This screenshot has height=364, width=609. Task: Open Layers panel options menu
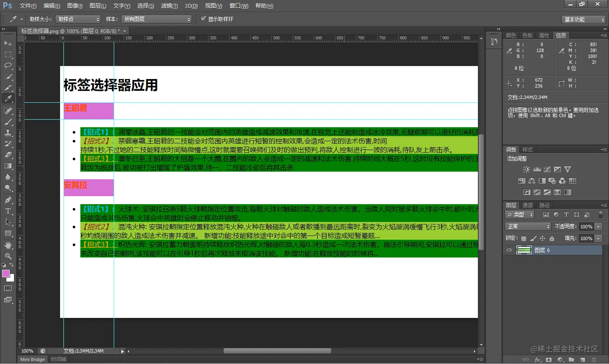pos(604,205)
